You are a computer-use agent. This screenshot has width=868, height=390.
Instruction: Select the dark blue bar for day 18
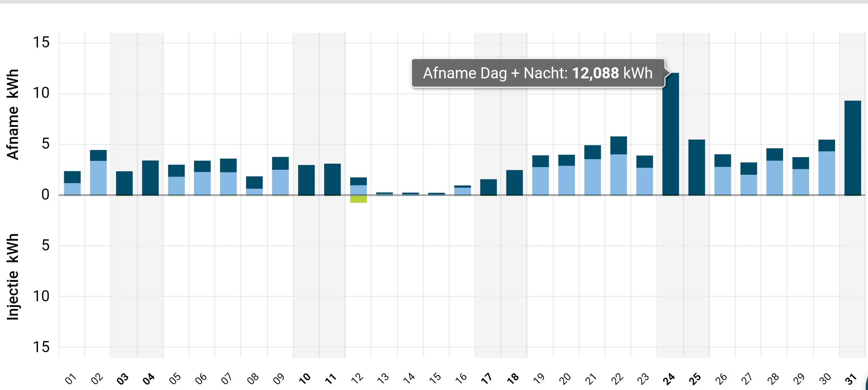(x=514, y=182)
